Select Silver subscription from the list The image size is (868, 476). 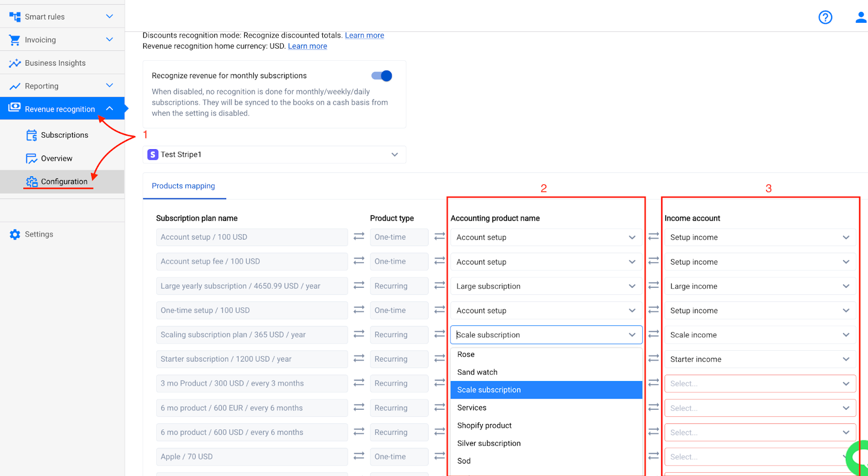489,443
